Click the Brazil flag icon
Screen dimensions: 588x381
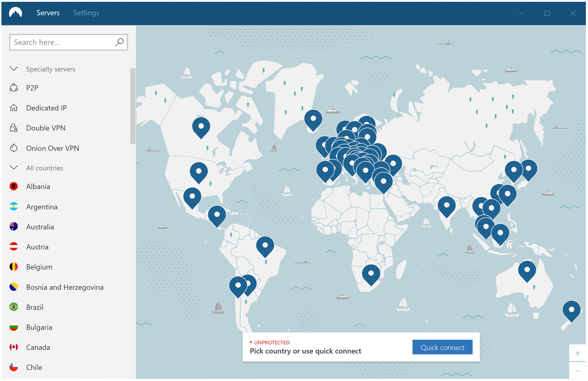[x=14, y=307]
